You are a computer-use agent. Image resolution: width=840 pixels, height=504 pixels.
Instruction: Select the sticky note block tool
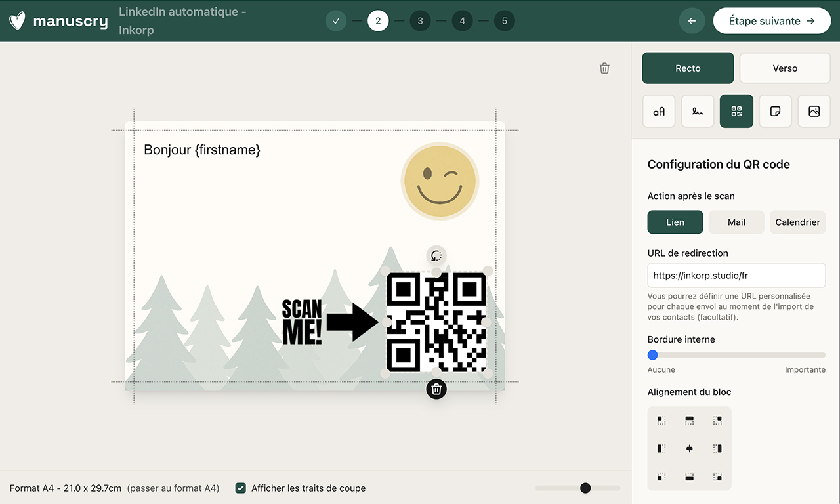pos(775,111)
